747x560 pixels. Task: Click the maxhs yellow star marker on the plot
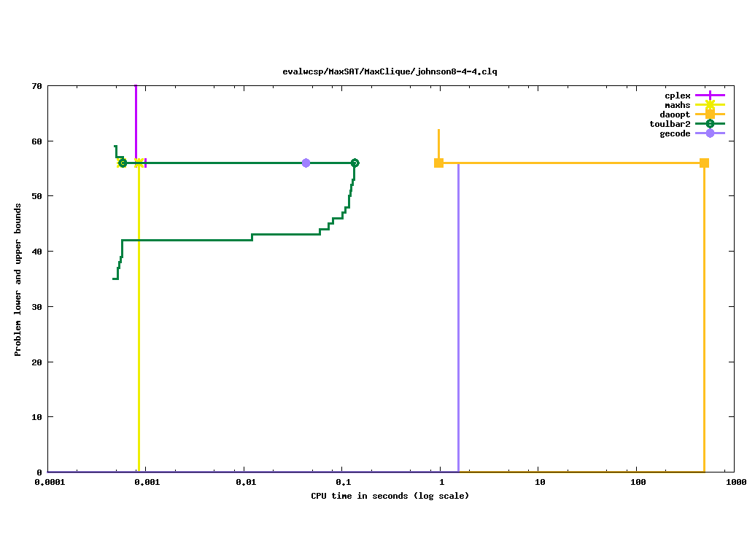click(139, 163)
